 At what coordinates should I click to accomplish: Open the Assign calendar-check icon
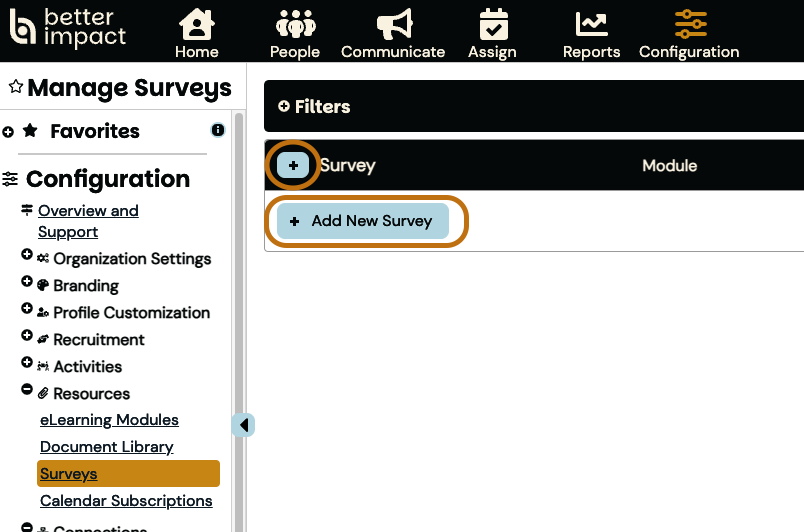pyautogui.click(x=492, y=24)
